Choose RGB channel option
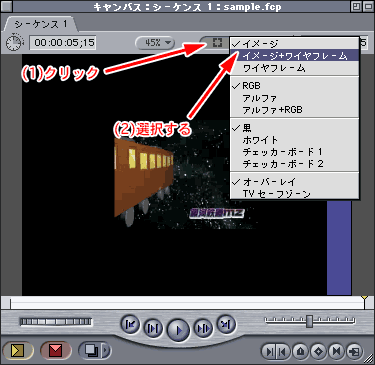The width and height of the screenshot is (375, 365). tap(294, 86)
